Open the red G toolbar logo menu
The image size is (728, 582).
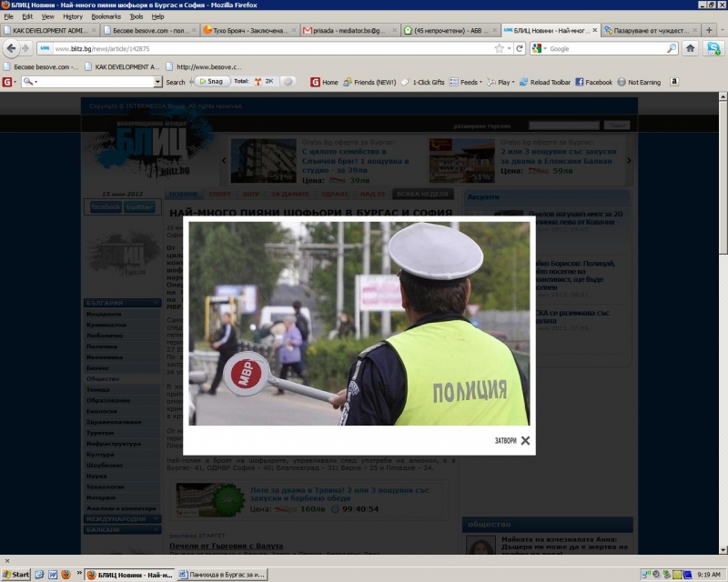[x=9, y=82]
